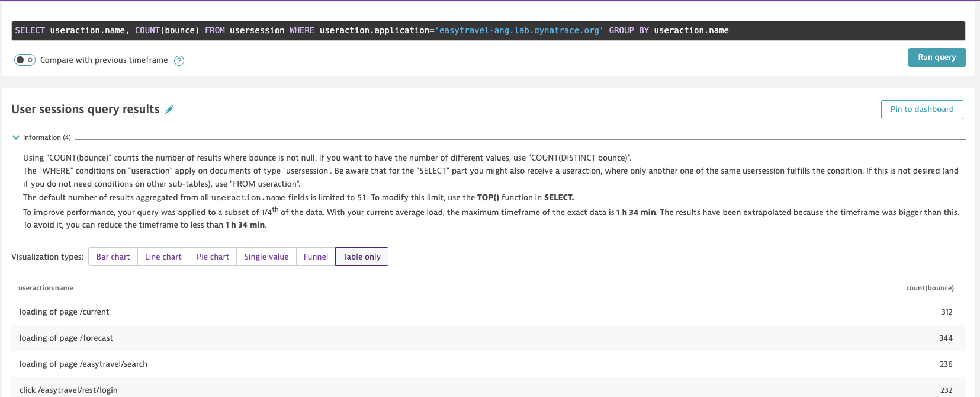This screenshot has height=397, width=980.
Task: Select the 'loading of page /current' row
Action: [65, 312]
